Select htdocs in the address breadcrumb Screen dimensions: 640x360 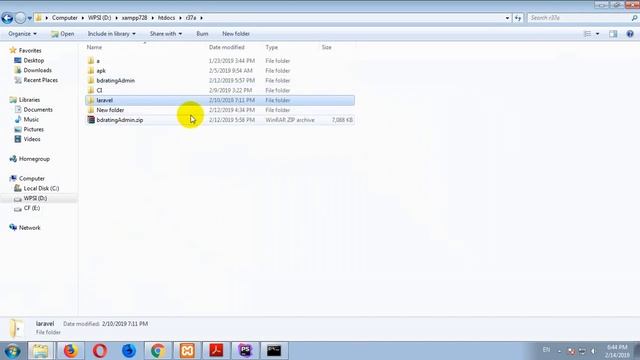point(167,18)
